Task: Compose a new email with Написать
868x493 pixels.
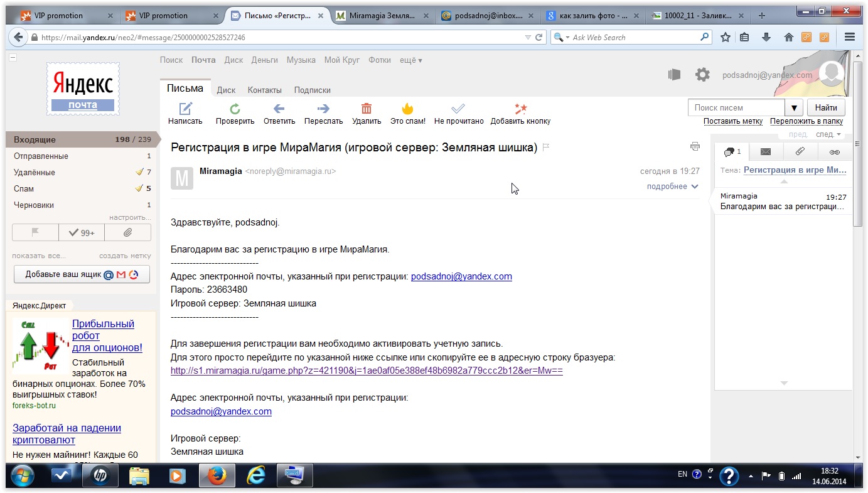Action: (185, 114)
